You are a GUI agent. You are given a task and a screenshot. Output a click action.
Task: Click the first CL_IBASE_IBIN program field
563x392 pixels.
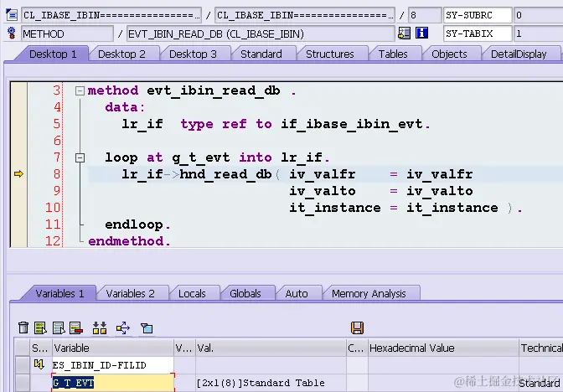click(x=111, y=15)
